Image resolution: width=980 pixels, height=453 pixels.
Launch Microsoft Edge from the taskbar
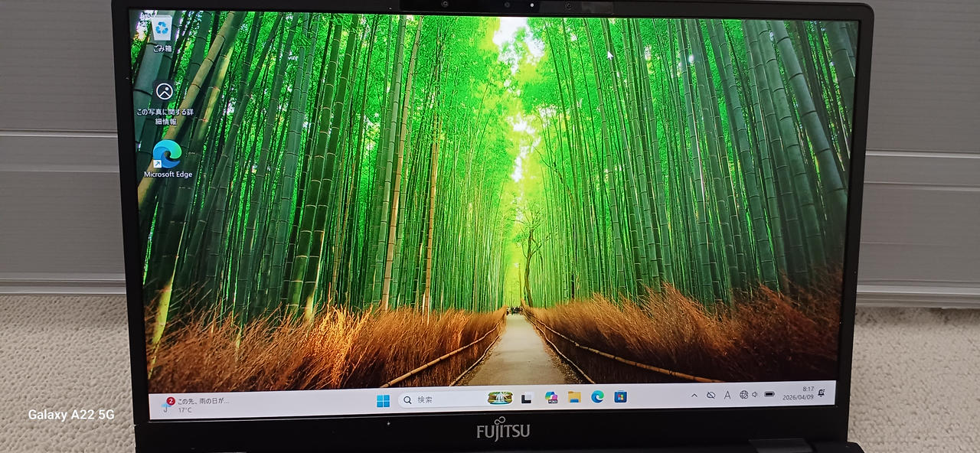tap(597, 396)
